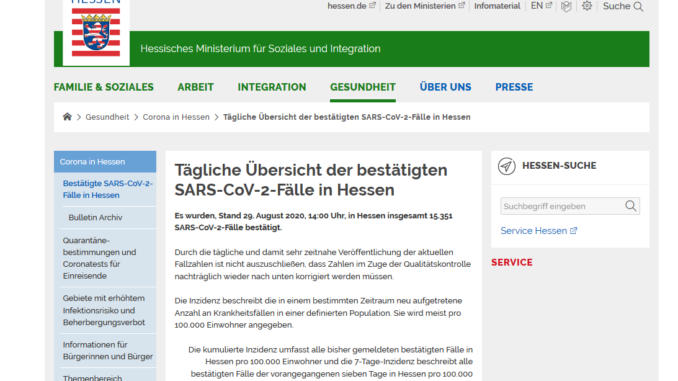The height and width of the screenshot is (381, 678).
Task: Click the external-link icon beside Zu den Ministerien
Action: [461, 6]
